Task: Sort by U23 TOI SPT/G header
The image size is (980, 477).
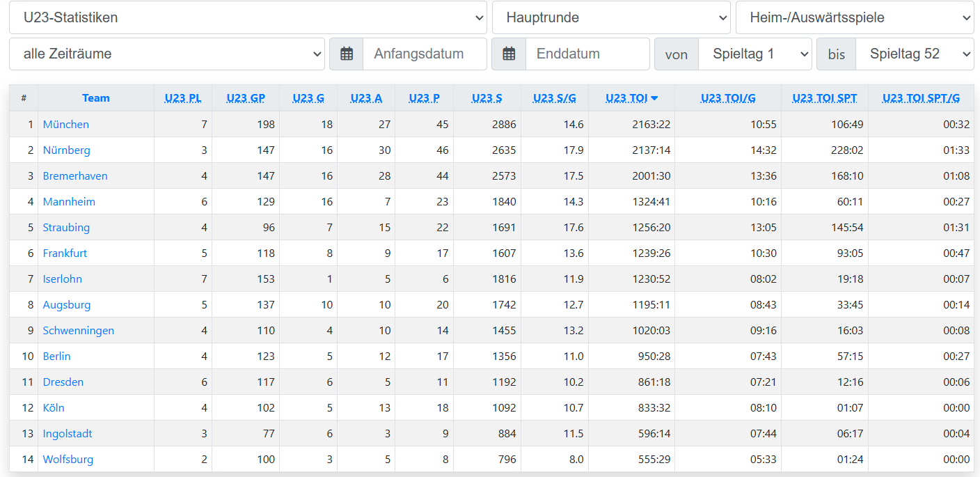Action: point(921,98)
